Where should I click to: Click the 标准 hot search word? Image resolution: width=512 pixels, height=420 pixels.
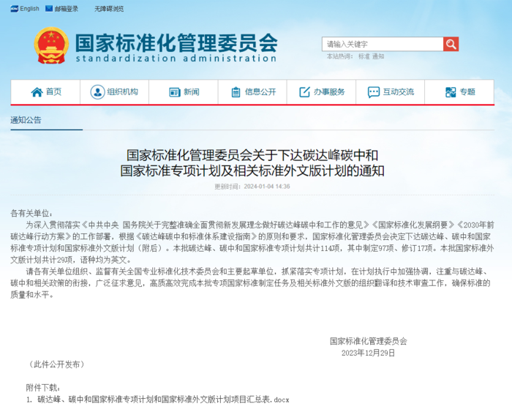[x=364, y=56]
